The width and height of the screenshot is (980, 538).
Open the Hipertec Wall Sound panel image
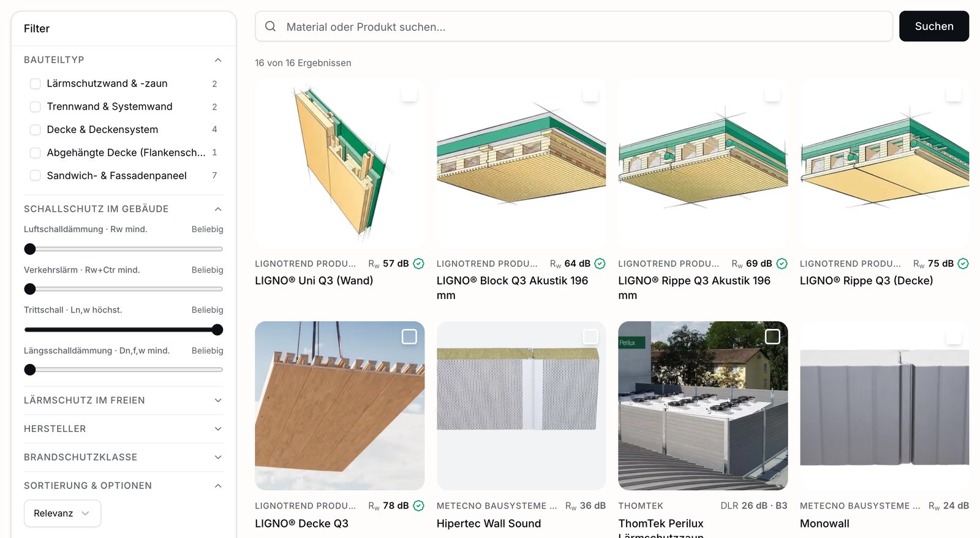521,406
